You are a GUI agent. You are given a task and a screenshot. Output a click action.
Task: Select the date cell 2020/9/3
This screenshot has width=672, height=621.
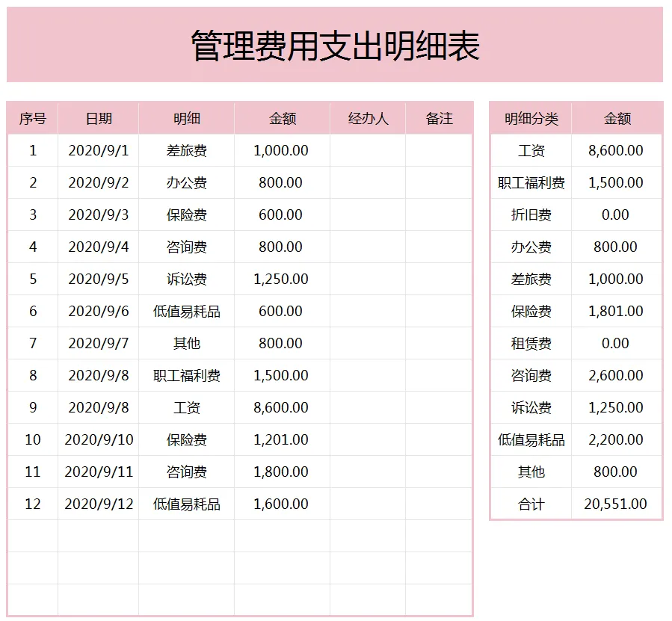coord(99,214)
